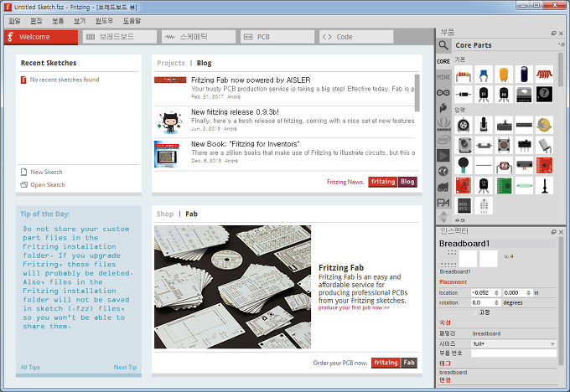This screenshot has width=570, height=392.
Task: Click the New Sketch link
Action: (46, 172)
